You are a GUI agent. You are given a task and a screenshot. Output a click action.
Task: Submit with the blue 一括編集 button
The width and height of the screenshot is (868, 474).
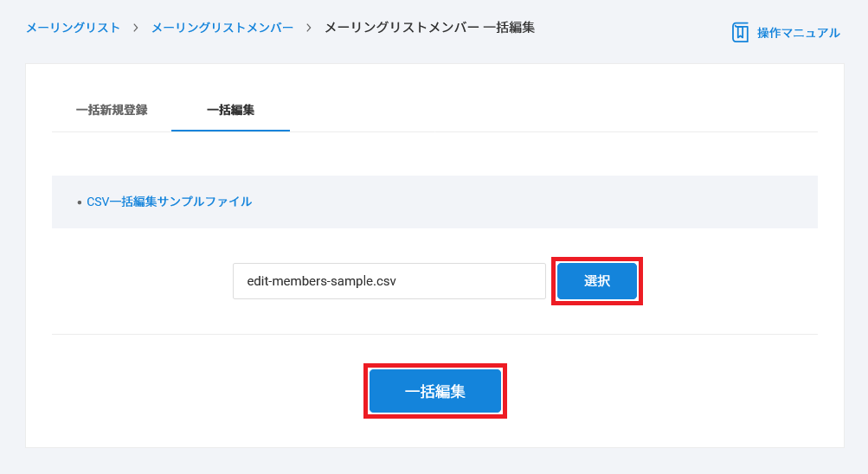coord(434,391)
